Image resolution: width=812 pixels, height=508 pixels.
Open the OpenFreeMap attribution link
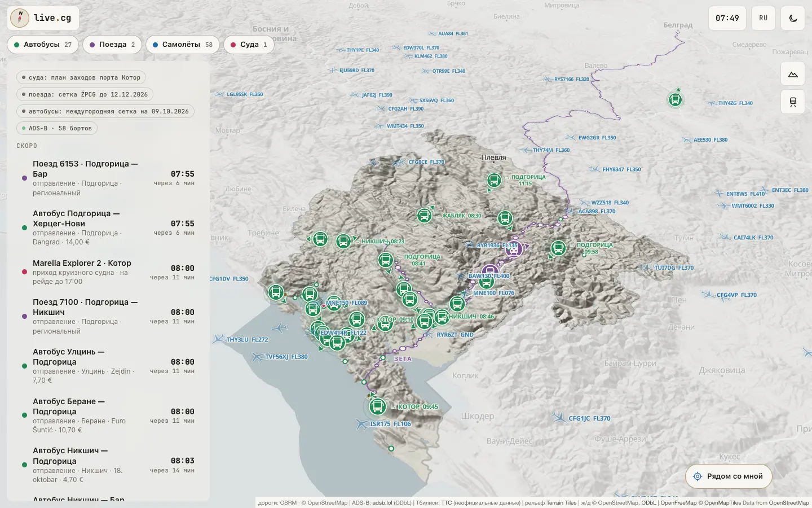[x=678, y=503]
